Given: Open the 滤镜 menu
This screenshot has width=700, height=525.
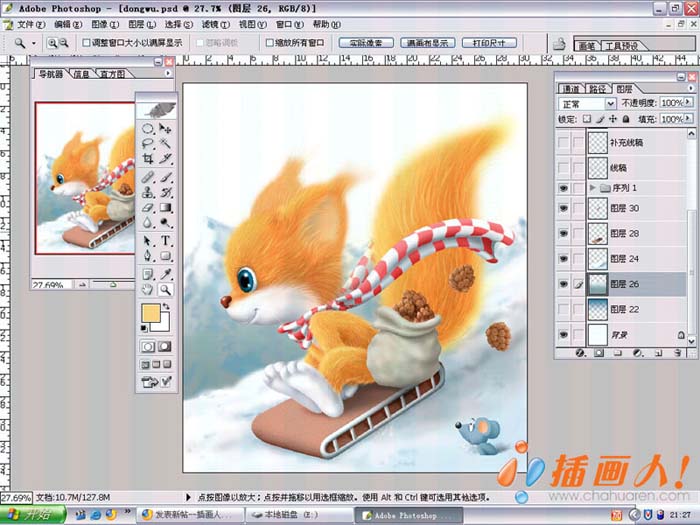Looking at the screenshot, I should coord(216,25).
